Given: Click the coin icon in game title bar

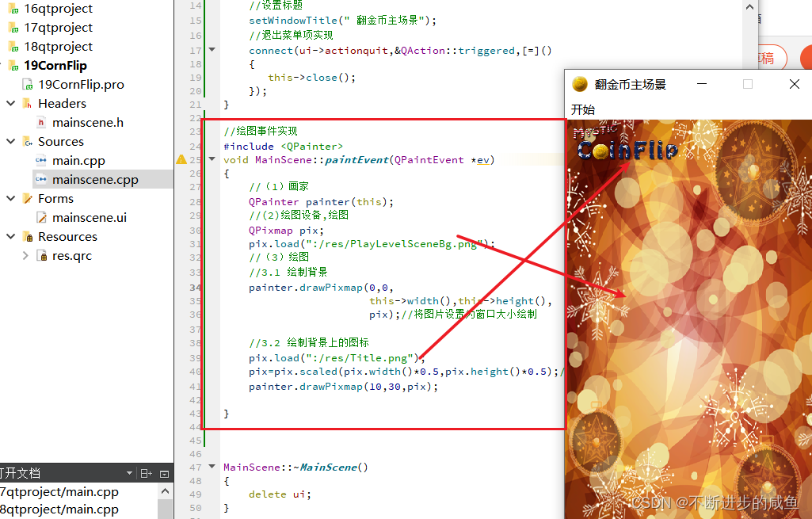Looking at the screenshot, I should 580,84.
